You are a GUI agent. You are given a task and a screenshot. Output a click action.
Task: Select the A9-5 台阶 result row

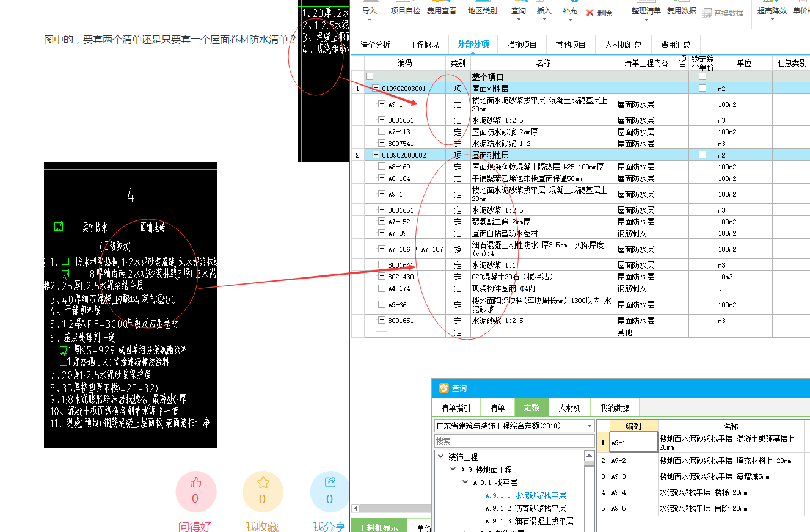(702, 508)
